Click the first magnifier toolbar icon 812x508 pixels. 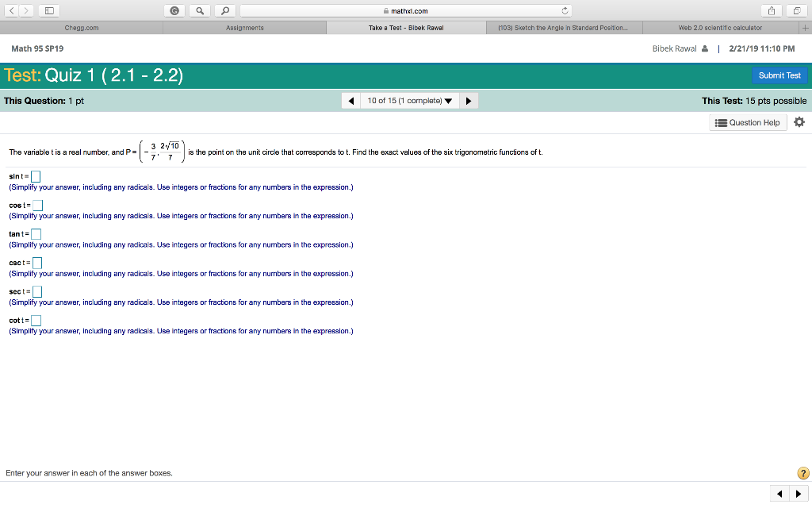click(200, 10)
